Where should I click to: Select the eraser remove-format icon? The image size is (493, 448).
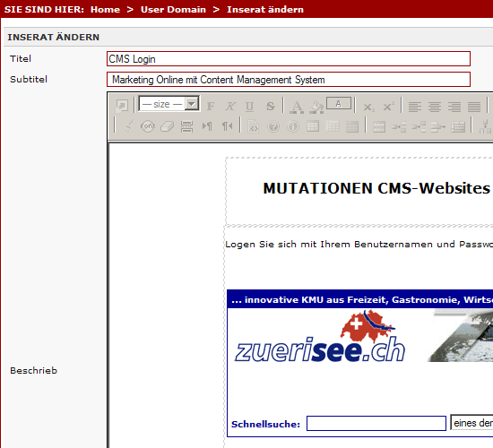pos(168,126)
